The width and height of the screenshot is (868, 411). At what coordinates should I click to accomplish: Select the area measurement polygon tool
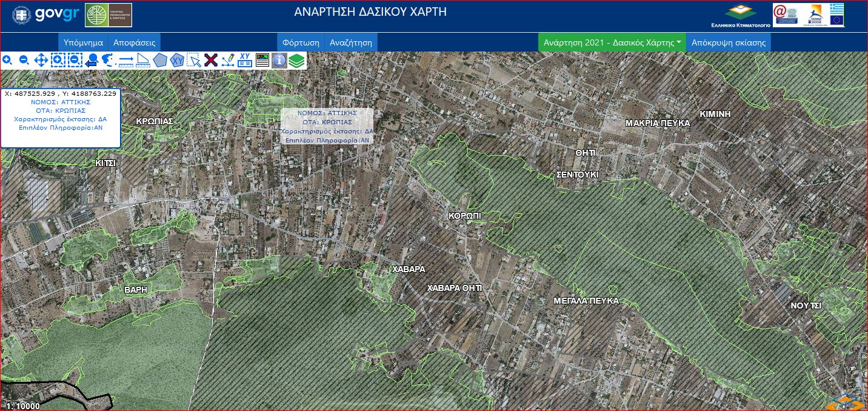[160, 60]
